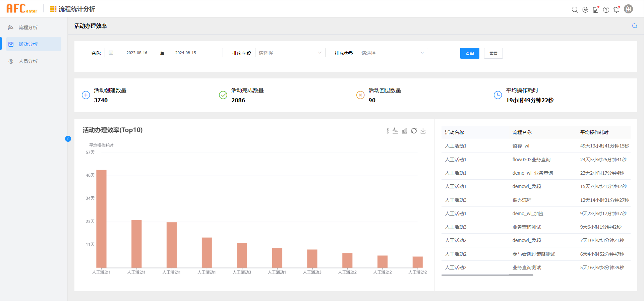Click the table's horizontal scrollbar
This screenshot has width=644, height=301.
click(x=487, y=275)
